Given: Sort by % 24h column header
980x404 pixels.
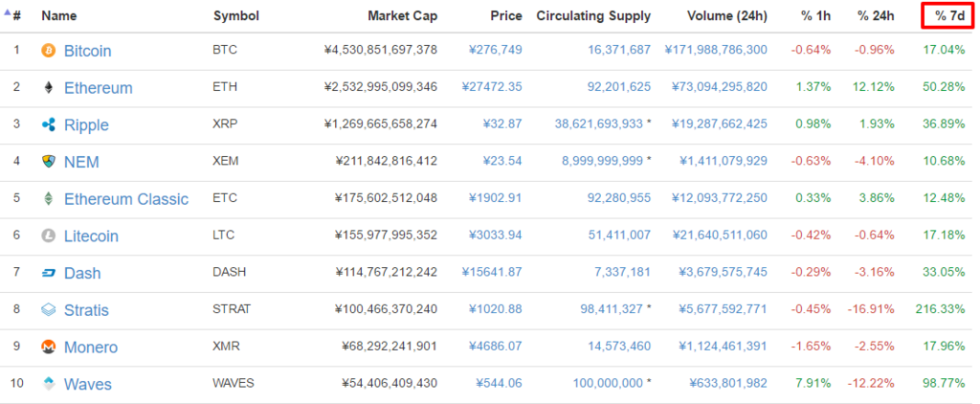Looking at the screenshot, I should [876, 16].
